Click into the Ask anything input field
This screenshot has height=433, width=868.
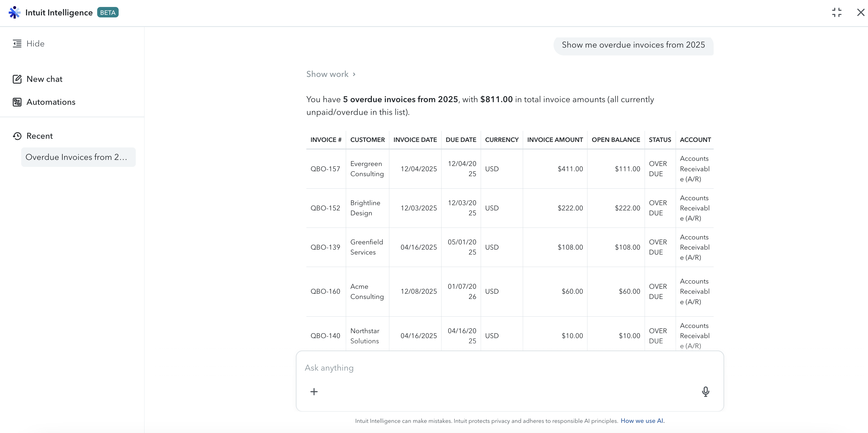click(x=509, y=368)
